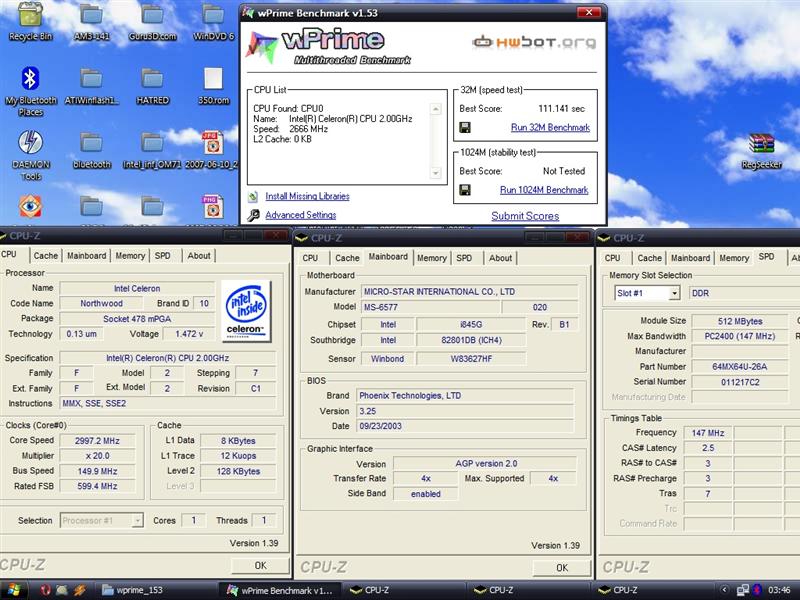Open the HATRED folder icon
The height and width of the screenshot is (600, 800).
153,86
